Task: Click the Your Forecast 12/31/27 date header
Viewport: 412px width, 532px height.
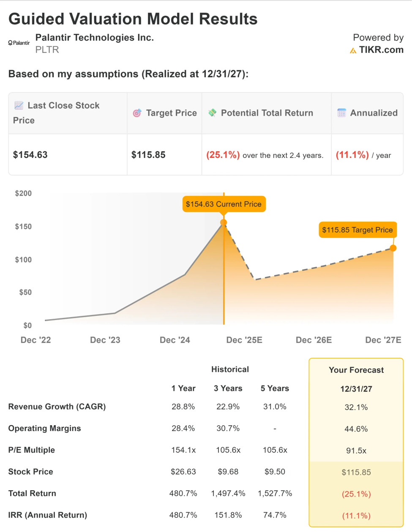Action: 356,389
